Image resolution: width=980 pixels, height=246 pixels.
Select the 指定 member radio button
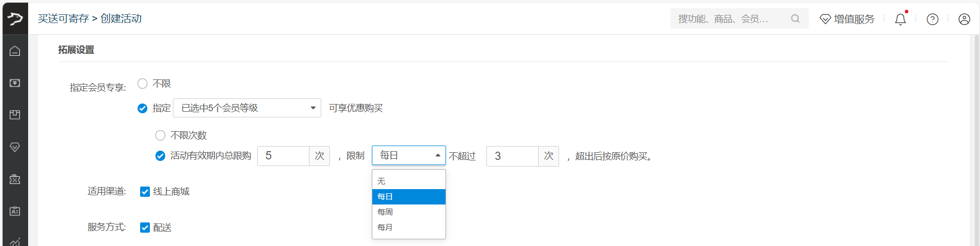pos(143,108)
